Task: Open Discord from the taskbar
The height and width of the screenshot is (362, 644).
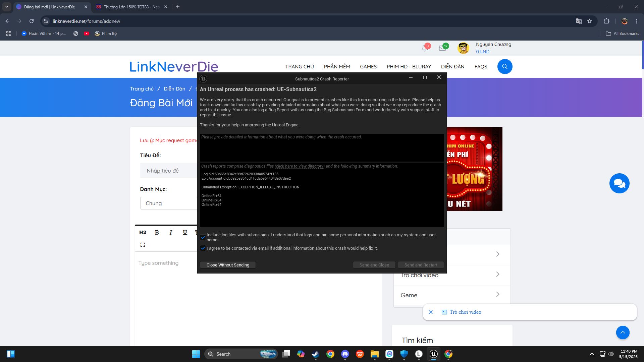Action: coord(345,354)
